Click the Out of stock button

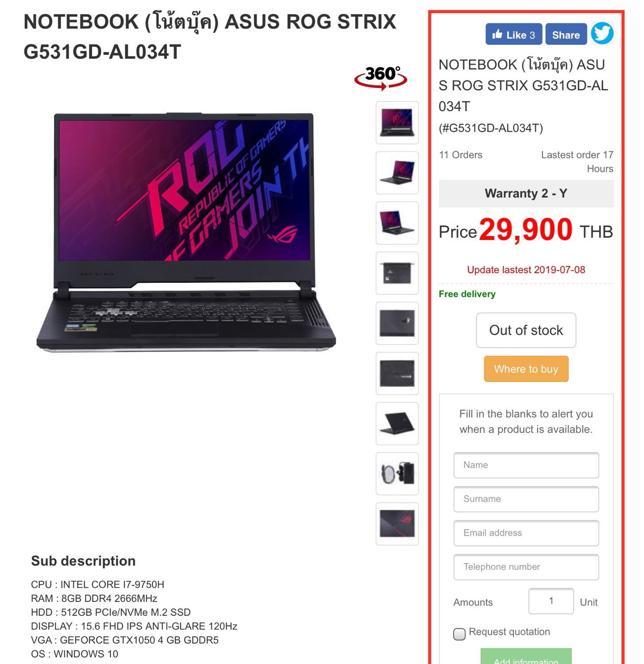(x=526, y=330)
